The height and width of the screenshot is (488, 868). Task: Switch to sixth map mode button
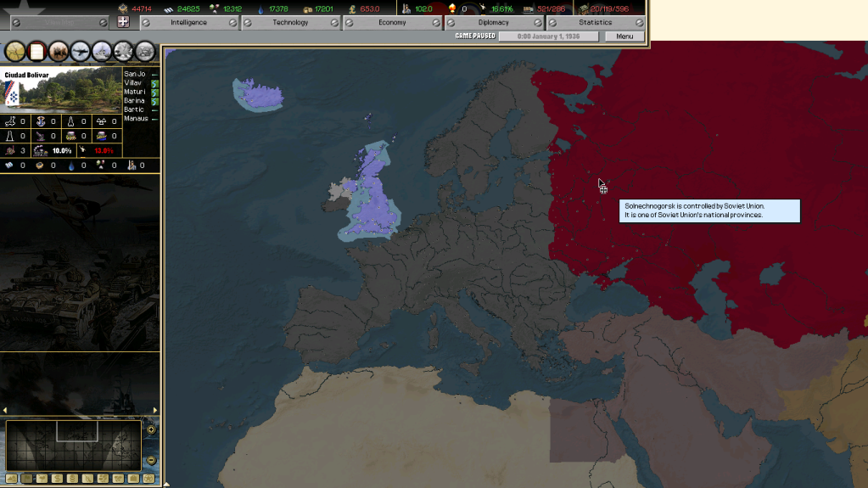tap(87, 479)
